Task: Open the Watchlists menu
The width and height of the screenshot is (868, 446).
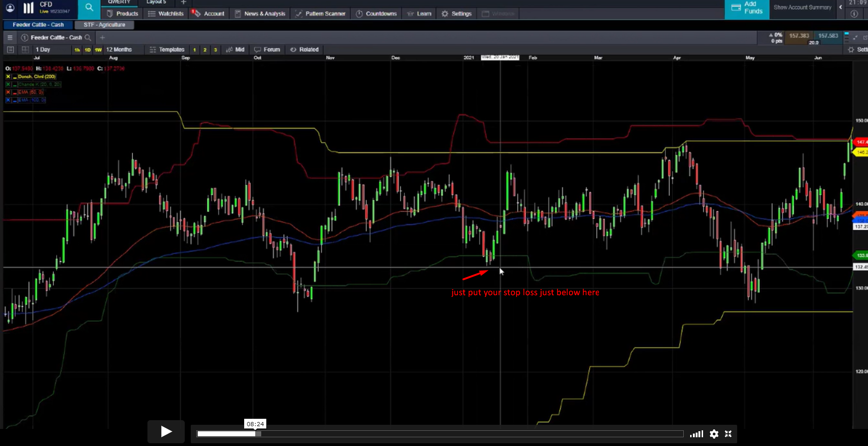Action: pyautogui.click(x=166, y=14)
